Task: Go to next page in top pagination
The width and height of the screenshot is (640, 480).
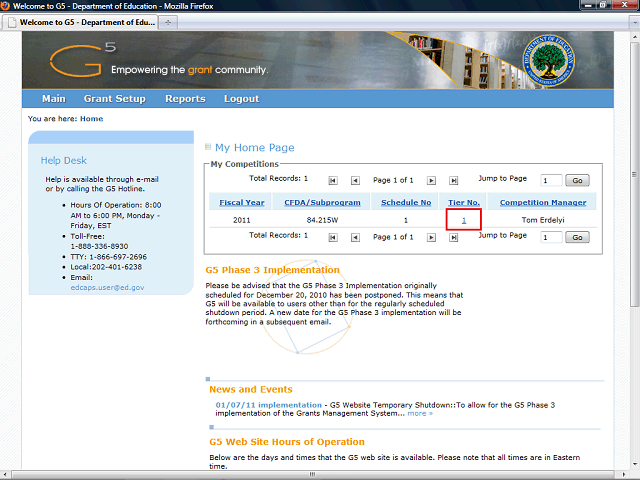Action: 431,180
